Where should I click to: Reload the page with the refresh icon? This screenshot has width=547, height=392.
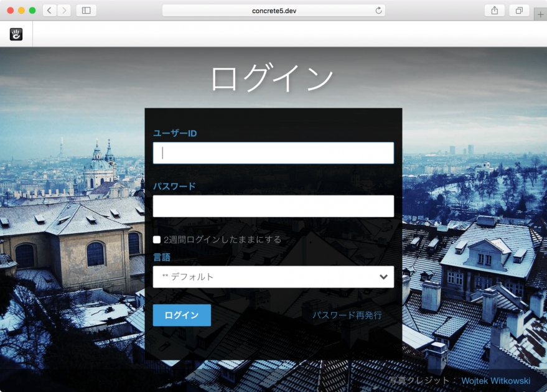[x=378, y=11]
